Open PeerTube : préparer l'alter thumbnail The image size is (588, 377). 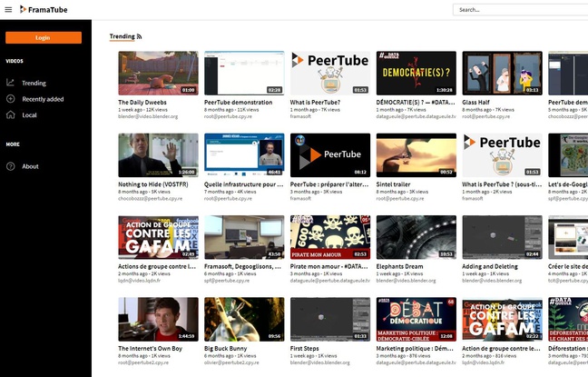330,155
